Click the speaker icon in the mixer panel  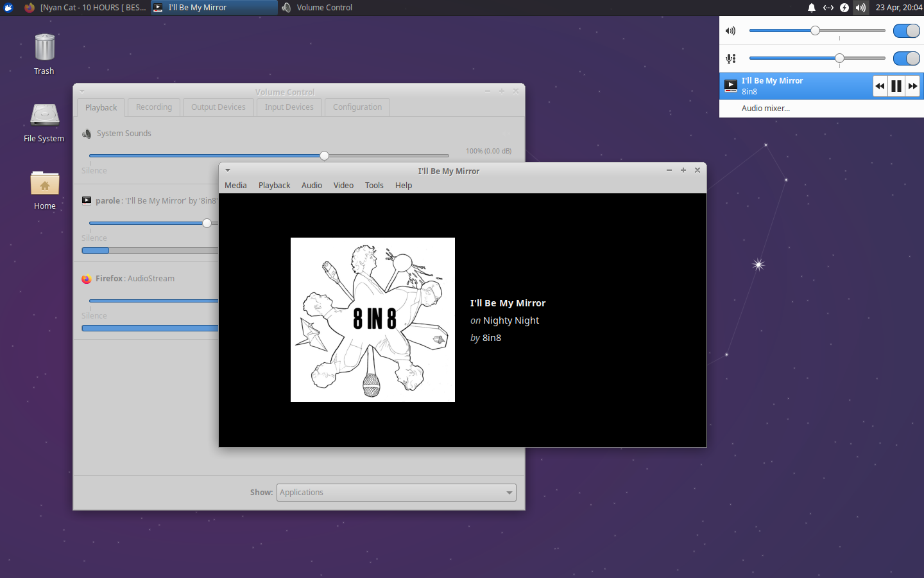point(730,30)
